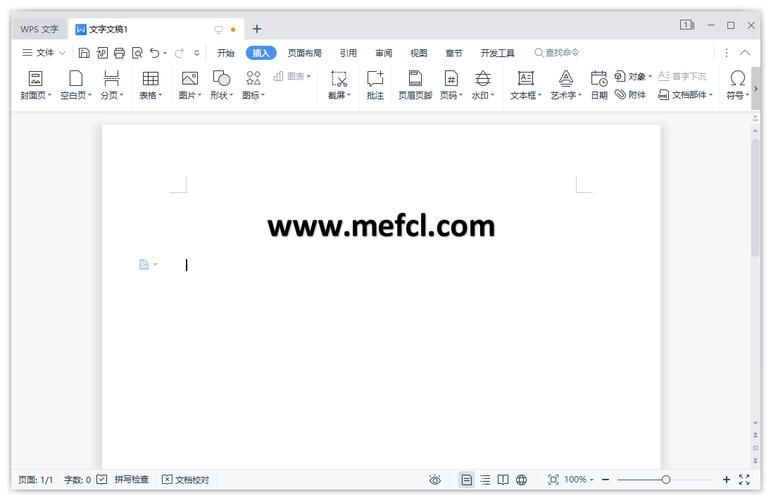Open the undo history dropdown arrow

(x=165, y=53)
